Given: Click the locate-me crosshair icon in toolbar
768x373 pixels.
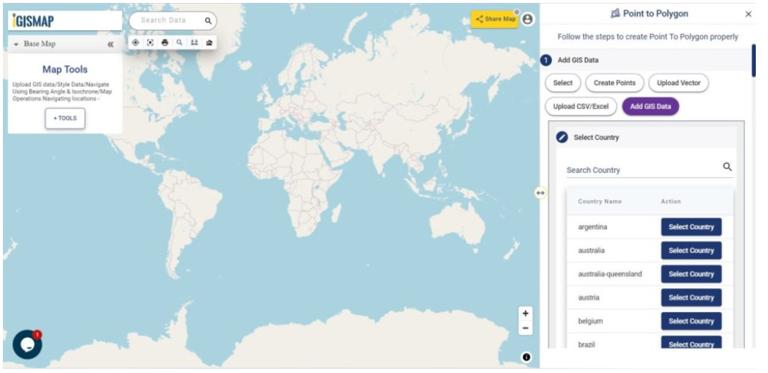Looking at the screenshot, I should tap(136, 43).
